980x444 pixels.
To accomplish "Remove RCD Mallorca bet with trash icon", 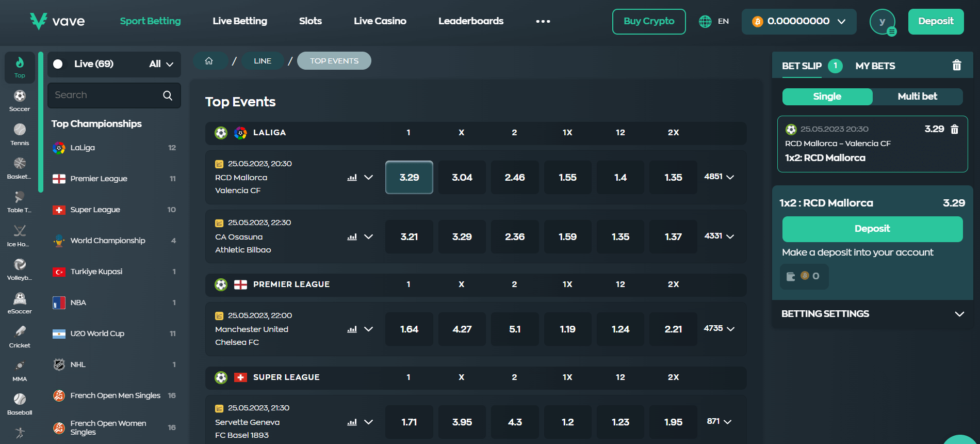I will click(954, 129).
